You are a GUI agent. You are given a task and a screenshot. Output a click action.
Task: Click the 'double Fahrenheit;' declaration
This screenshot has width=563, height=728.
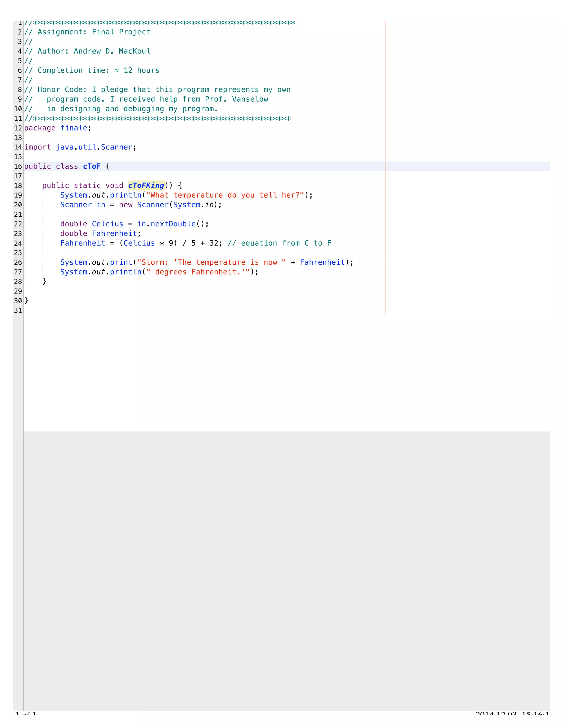pos(101,234)
